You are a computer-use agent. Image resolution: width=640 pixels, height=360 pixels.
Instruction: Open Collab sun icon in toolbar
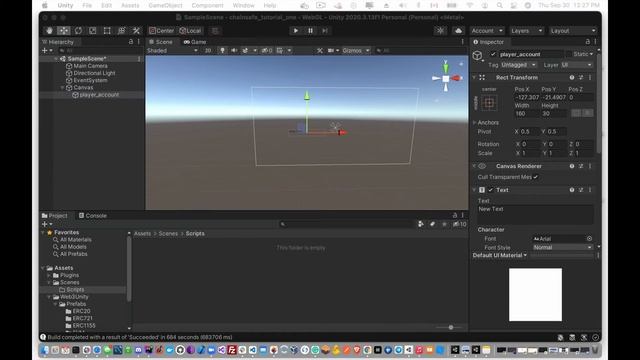440,31
